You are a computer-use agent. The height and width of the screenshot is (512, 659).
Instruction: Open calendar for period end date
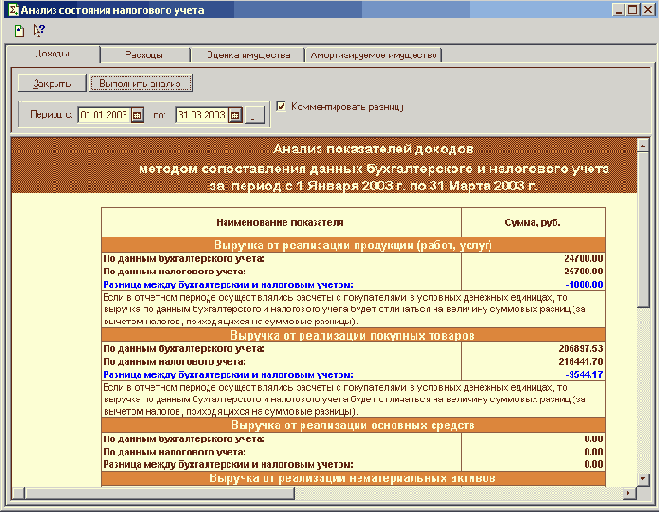pos(235,115)
